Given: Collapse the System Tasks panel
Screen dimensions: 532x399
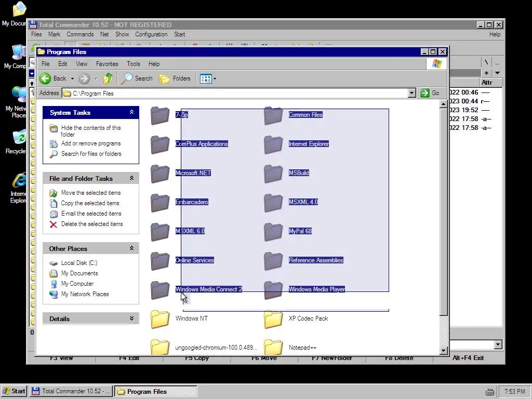Looking at the screenshot, I should click(x=131, y=112).
